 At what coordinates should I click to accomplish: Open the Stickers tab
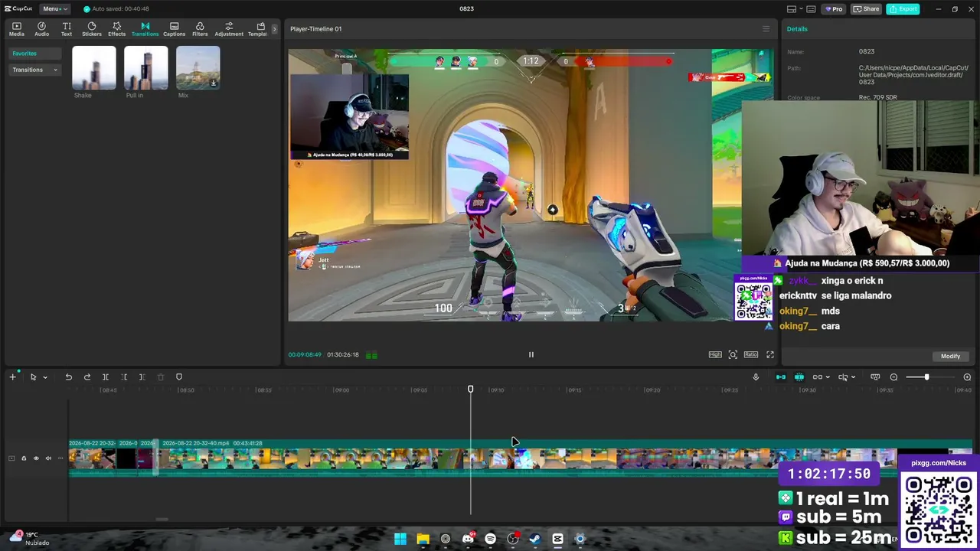pyautogui.click(x=92, y=29)
